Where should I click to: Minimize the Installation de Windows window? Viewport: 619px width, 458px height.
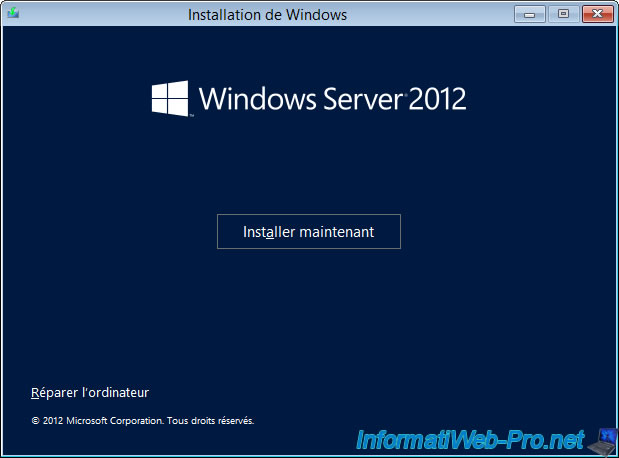click(x=530, y=14)
